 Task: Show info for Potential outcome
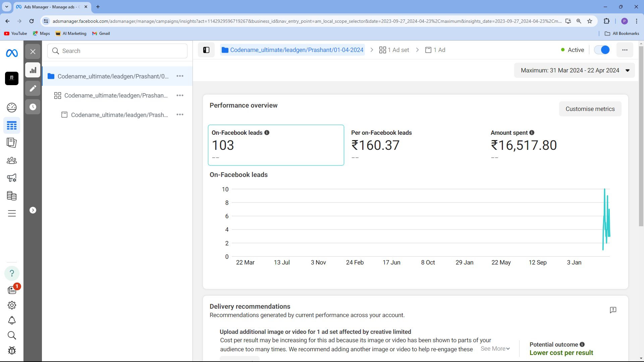(582, 345)
